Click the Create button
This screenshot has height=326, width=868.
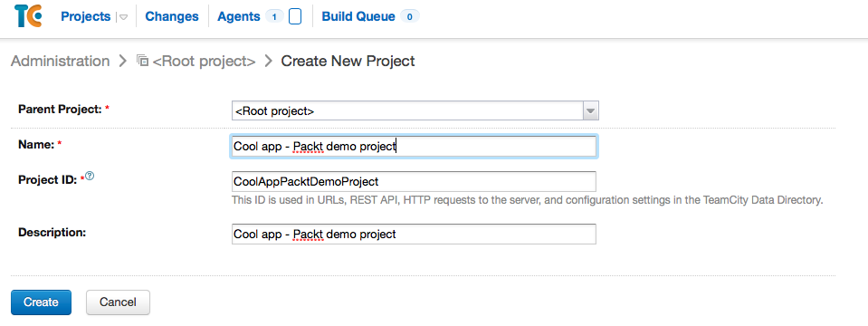pos(41,302)
